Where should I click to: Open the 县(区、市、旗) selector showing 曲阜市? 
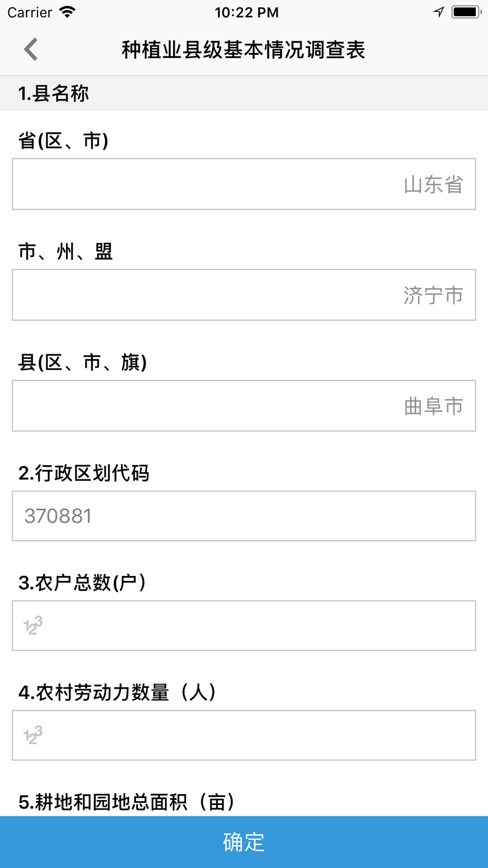[x=244, y=406]
